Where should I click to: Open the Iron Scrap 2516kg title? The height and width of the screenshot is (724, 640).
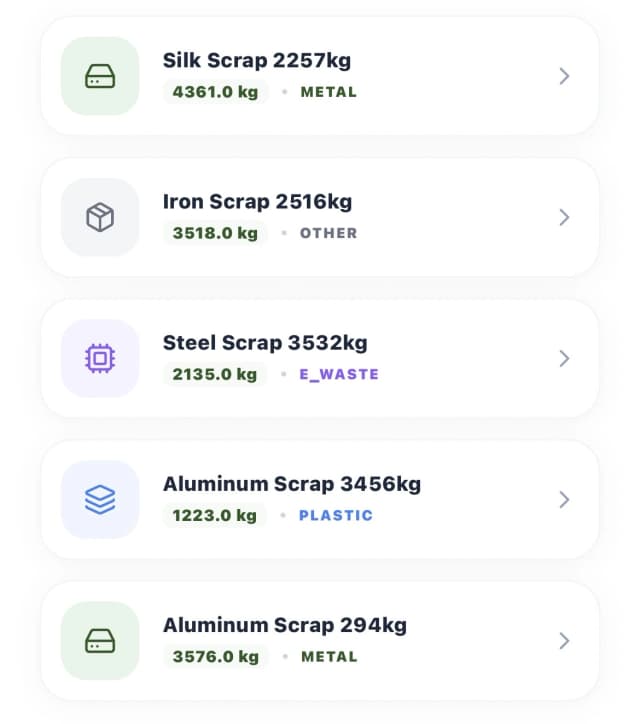pyautogui.click(x=257, y=202)
